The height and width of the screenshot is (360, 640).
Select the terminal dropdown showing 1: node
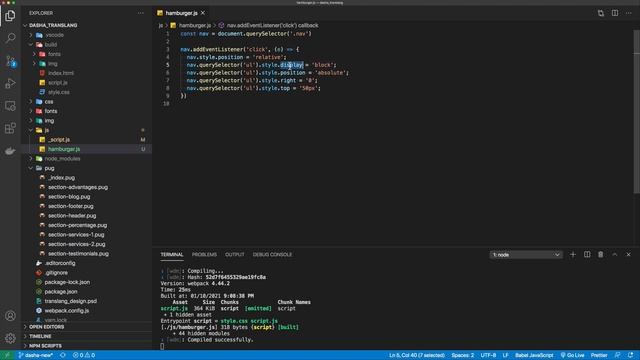(526, 255)
